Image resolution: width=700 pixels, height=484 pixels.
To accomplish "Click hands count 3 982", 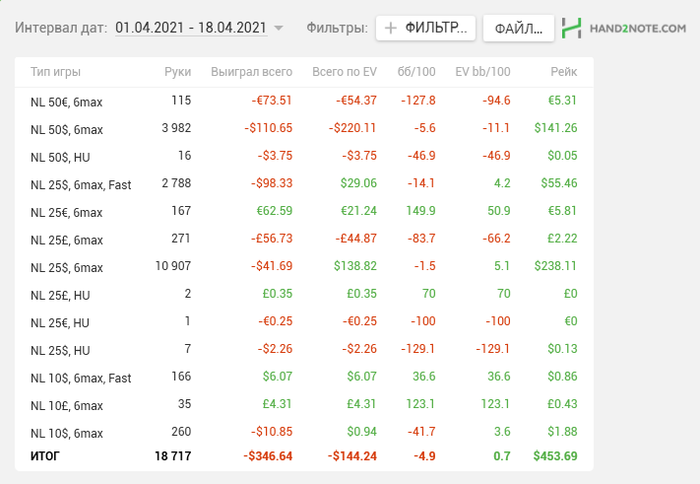I will (176, 128).
